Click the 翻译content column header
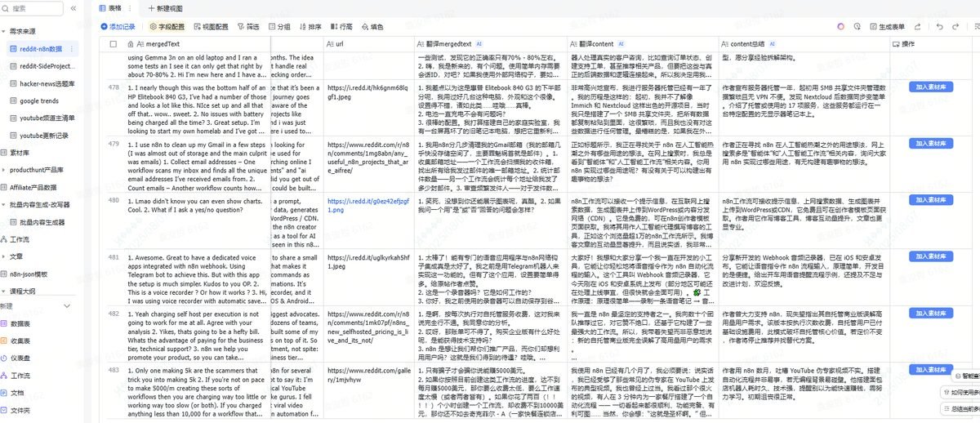 [x=644, y=44]
